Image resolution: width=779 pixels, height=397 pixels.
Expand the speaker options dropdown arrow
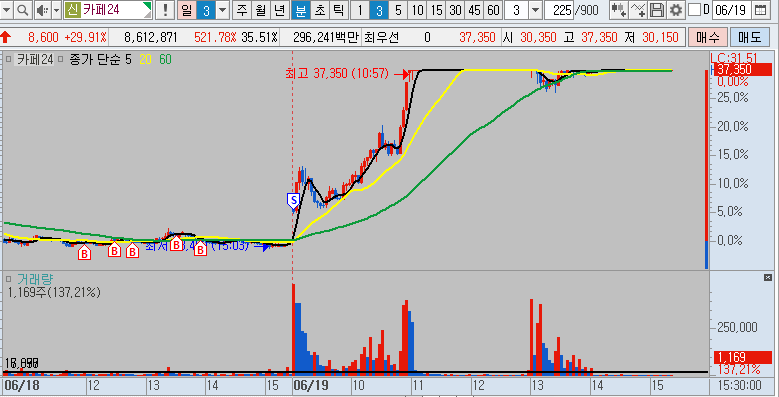(x=56, y=10)
